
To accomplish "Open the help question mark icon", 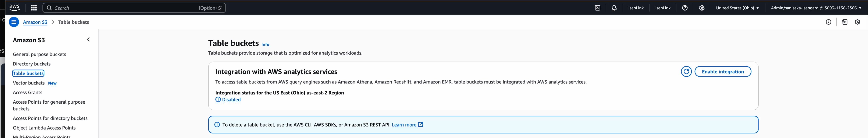I will 685,8.
